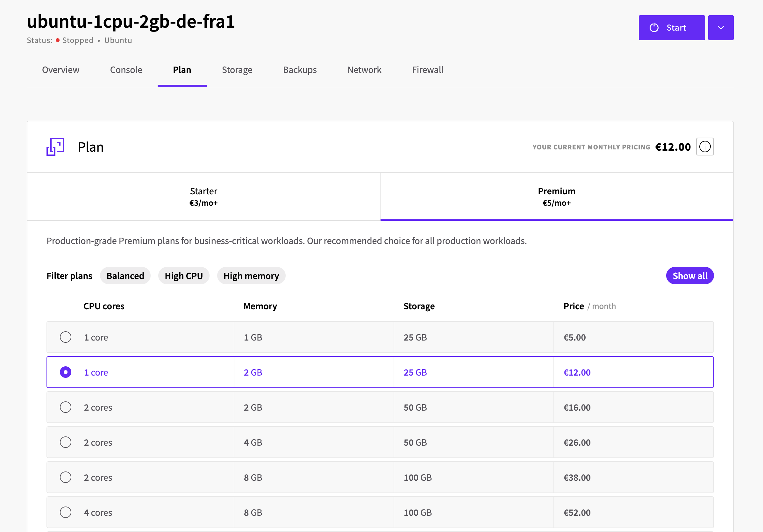This screenshot has width=763, height=532.
Task: Click the Plan section icon
Action: pyautogui.click(x=55, y=147)
